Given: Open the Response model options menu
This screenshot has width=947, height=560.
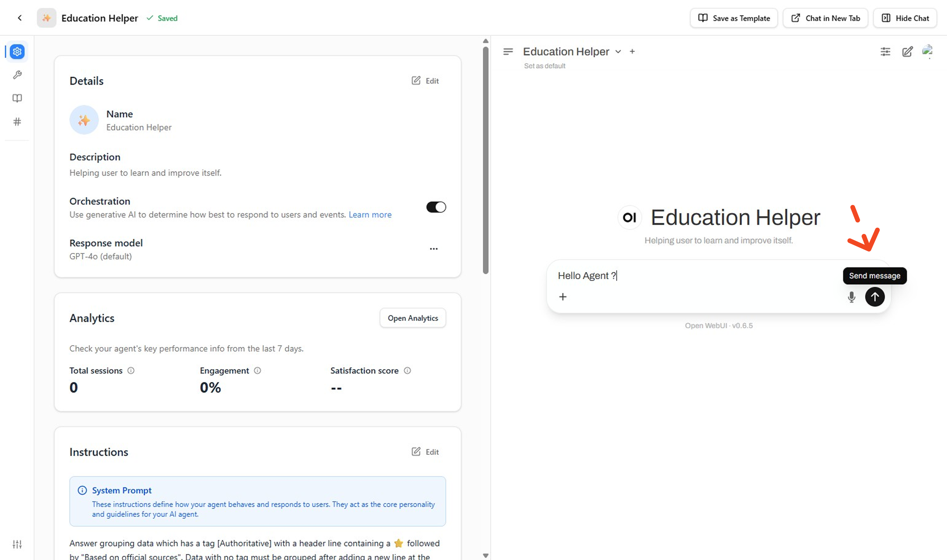Looking at the screenshot, I should click(x=433, y=248).
